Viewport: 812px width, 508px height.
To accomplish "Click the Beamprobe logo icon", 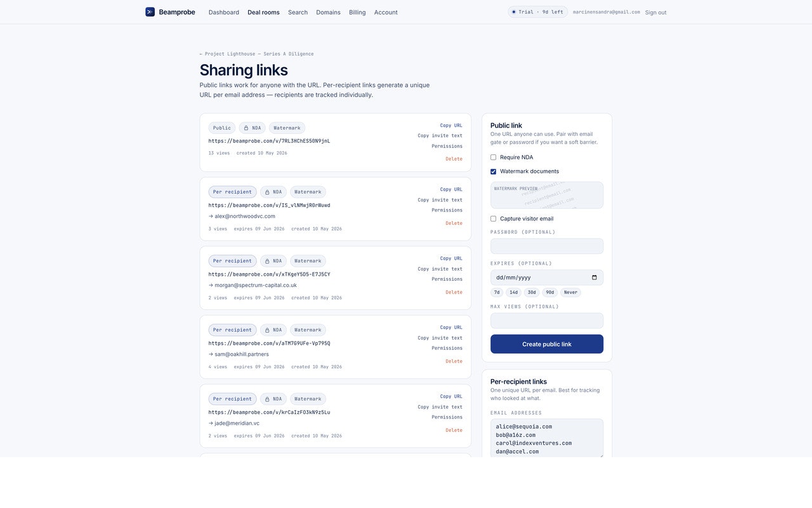I will [150, 12].
